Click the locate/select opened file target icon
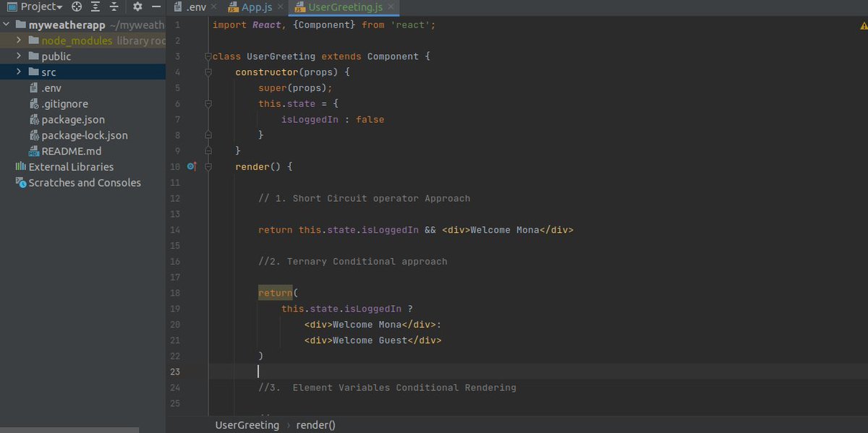868x433 pixels. click(77, 7)
